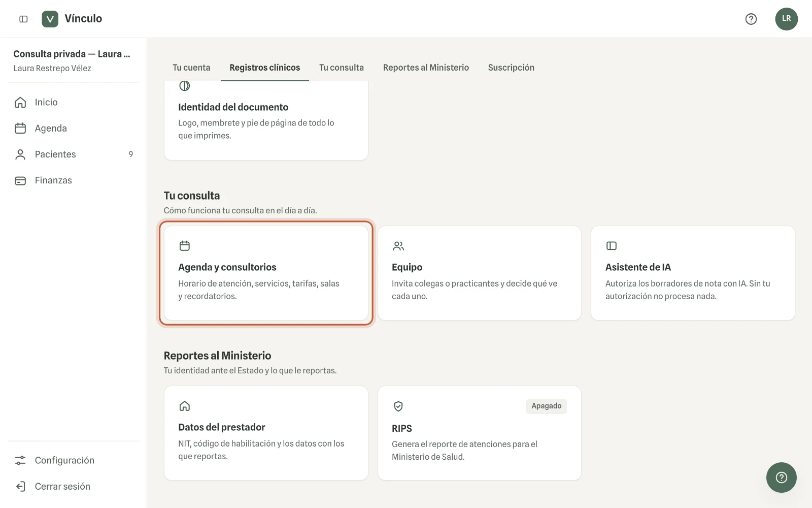Screen dimensions: 812x508
Task: Open the Agenda y consultorios card title
Action: click(227, 267)
